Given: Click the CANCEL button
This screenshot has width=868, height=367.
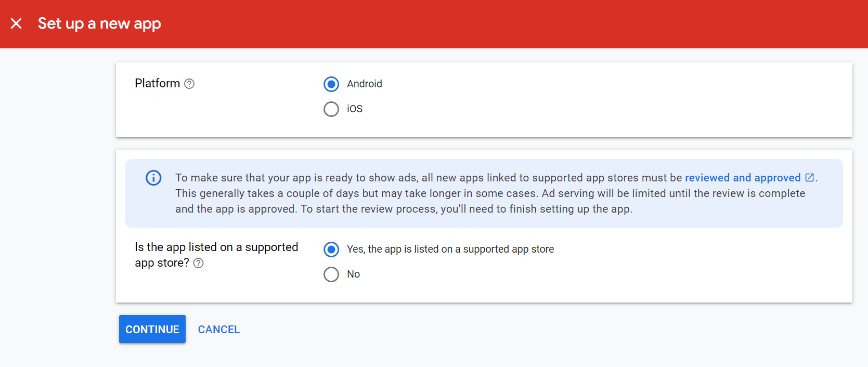Looking at the screenshot, I should coord(218,330).
